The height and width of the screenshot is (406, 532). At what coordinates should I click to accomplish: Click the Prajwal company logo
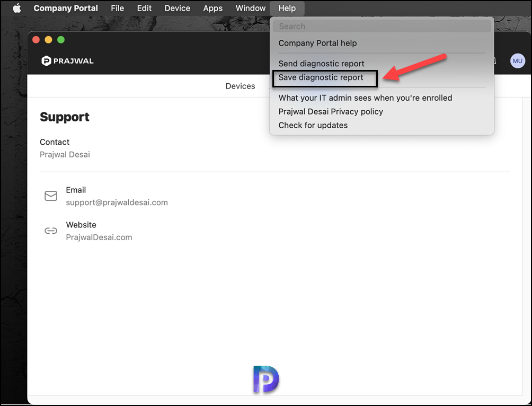[67, 61]
